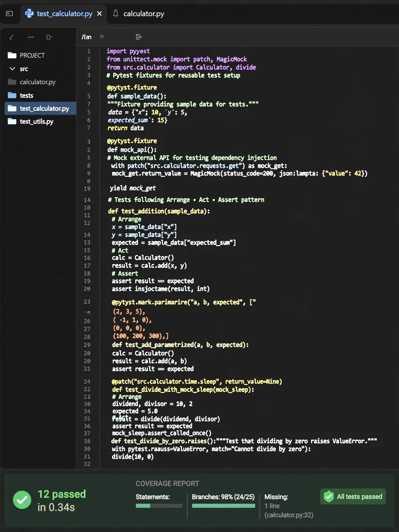Screen dimensions: 399x532
Task: Click the 'in 0.34s' duration text
Action: tap(56, 508)
